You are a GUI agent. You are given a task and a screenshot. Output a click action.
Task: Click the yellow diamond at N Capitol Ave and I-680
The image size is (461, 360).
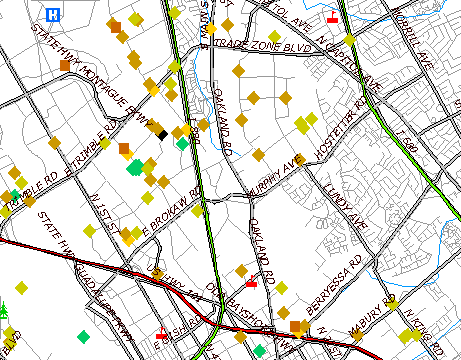point(349,40)
